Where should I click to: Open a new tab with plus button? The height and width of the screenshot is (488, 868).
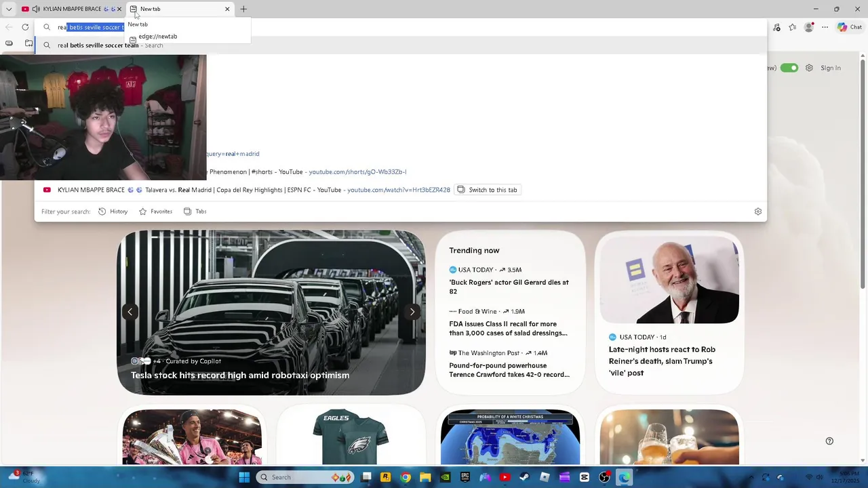(x=243, y=9)
